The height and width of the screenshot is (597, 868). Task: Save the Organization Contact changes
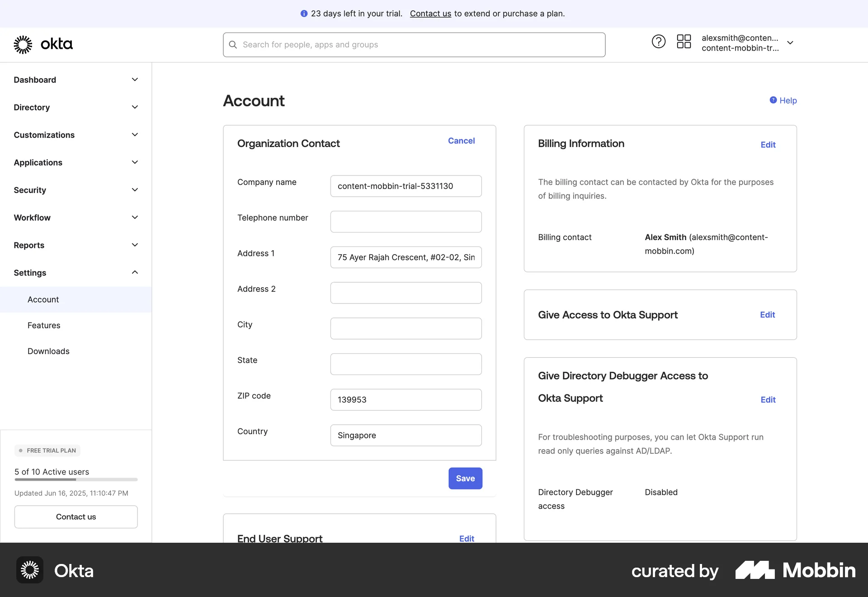point(465,478)
